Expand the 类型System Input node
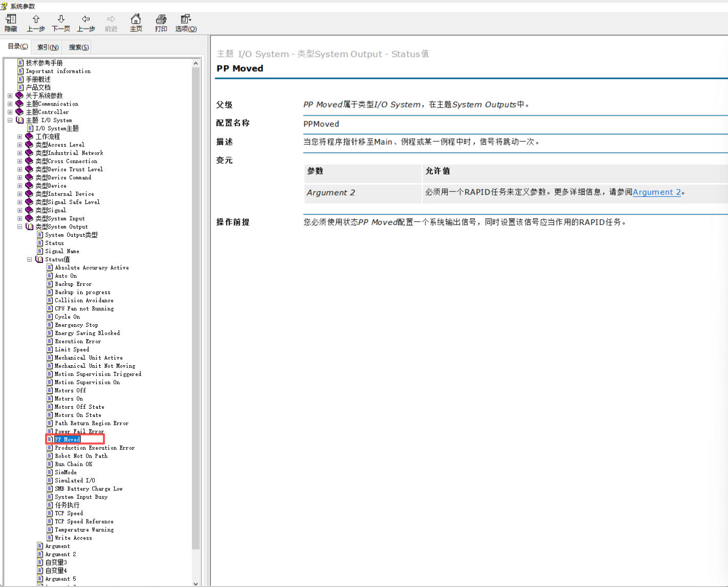Image resolution: width=728 pixels, height=587 pixels. pos(19,219)
